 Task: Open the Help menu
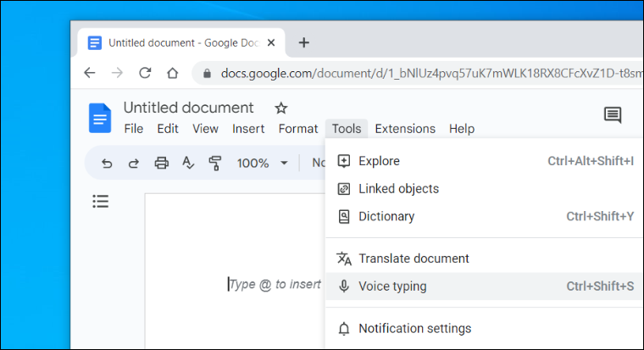(462, 129)
